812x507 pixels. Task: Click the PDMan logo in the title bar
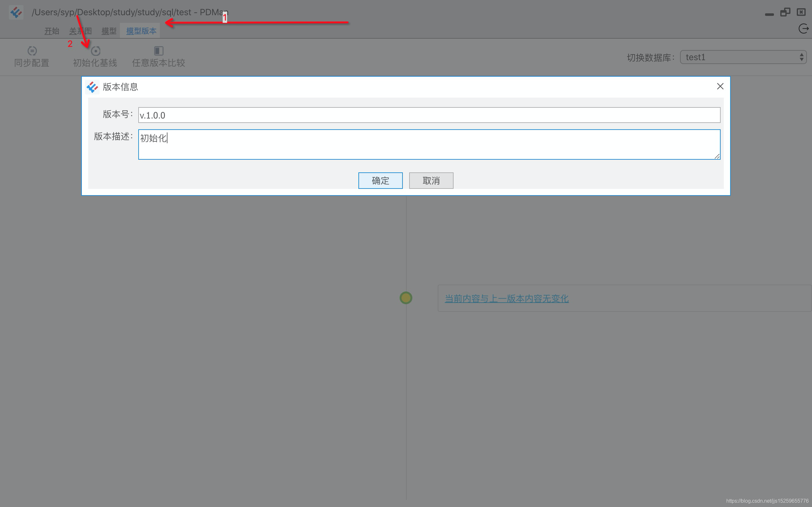(16, 12)
